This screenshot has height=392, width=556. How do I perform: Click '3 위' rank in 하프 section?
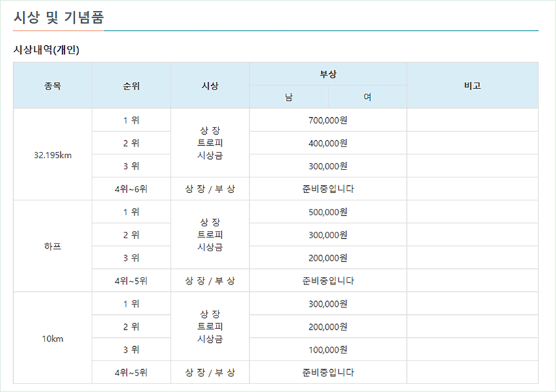pyautogui.click(x=131, y=258)
